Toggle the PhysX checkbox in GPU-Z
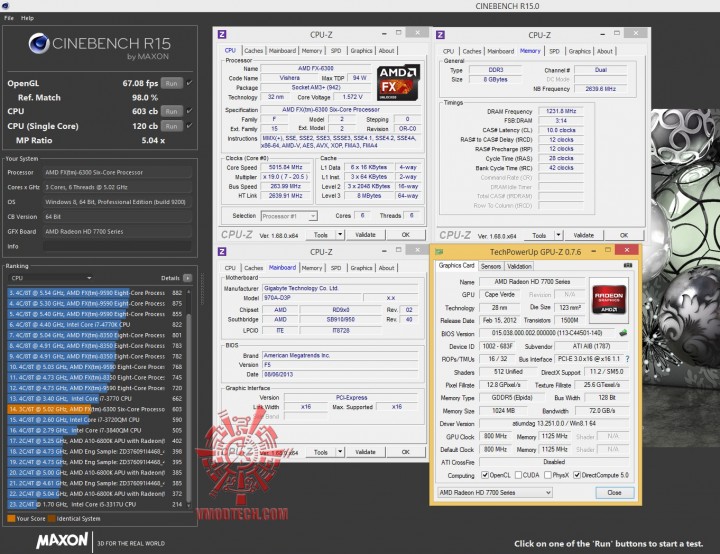The width and height of the screenshot is (720, 554). pyautogui.click(x=548, y=475)
